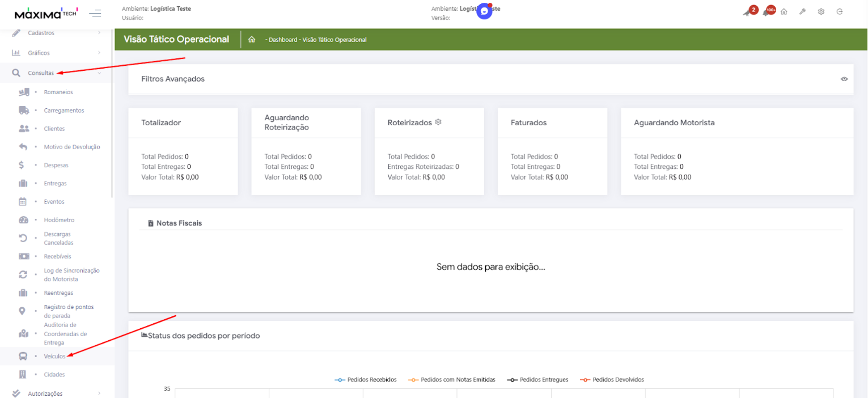Click the notification bell icon
Screen dimensions: 868x398
point(766,12)
